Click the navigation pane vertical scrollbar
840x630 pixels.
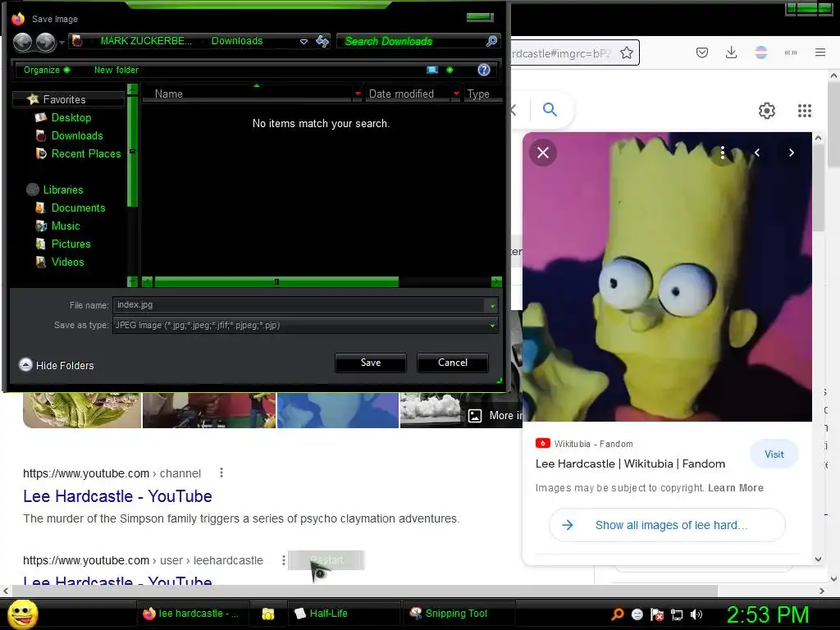(x=132, y=152)
